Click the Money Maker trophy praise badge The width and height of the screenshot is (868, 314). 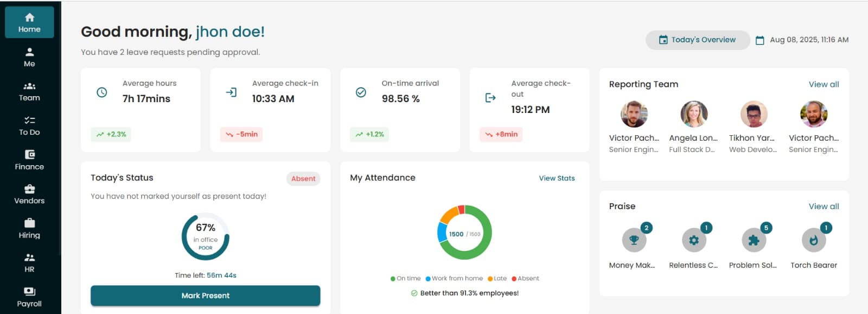[x=634, y=240]
